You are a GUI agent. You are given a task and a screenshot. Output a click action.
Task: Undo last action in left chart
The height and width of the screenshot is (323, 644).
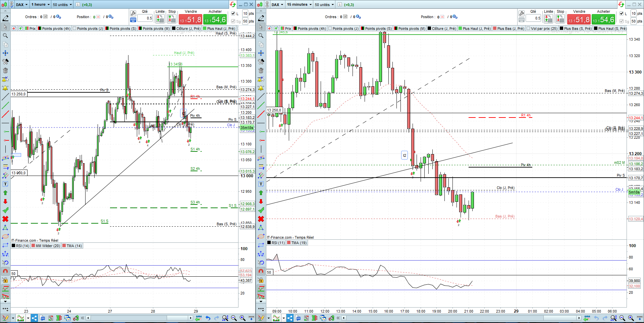(x=208, y=318)
